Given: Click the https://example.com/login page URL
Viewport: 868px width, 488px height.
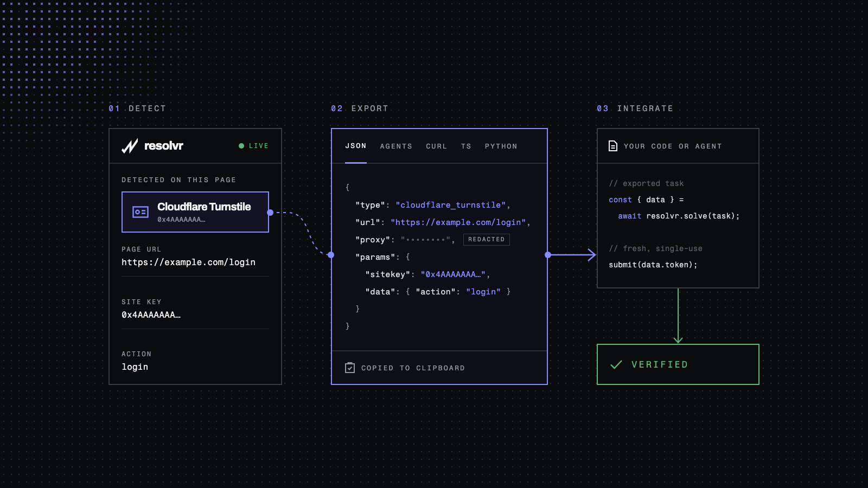Looking at the screenshot, I should click(188, 262).
